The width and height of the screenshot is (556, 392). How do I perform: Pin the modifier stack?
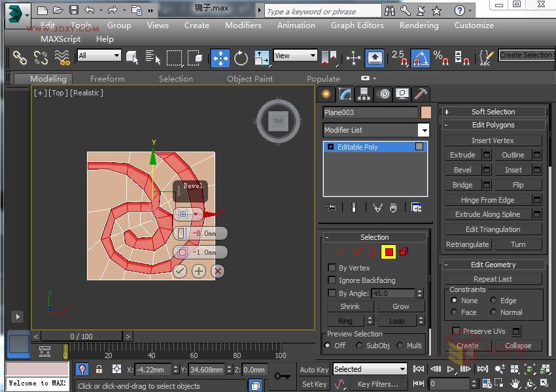tap(332, 207)
